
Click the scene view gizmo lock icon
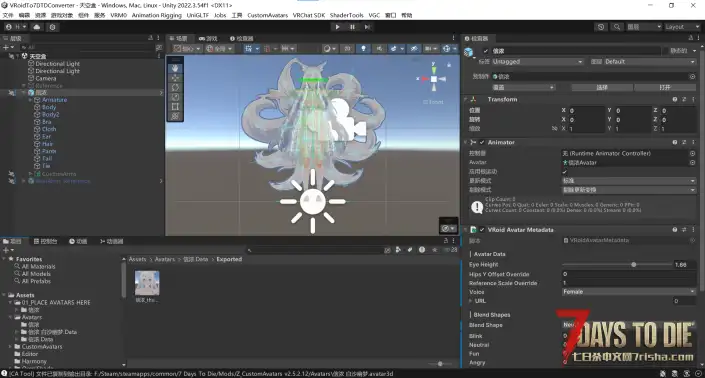(449, 65)
